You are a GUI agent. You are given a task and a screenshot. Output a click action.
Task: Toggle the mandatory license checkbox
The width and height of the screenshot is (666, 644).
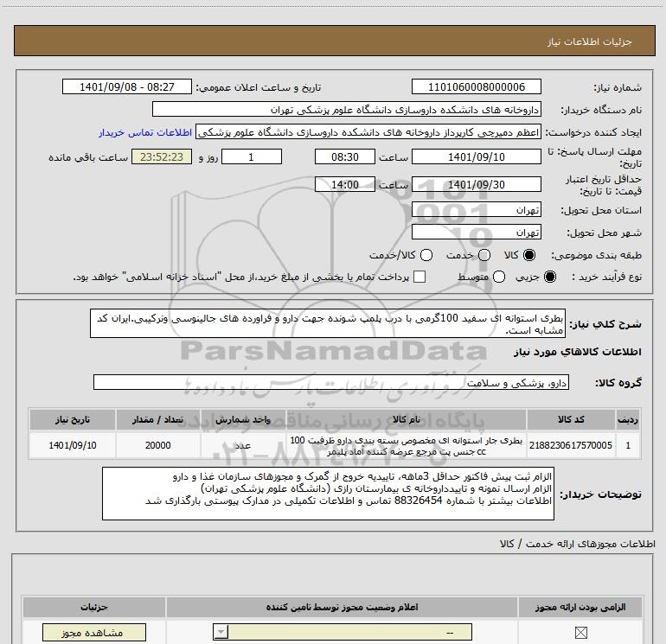pyautogui.click(x=580, y=633)
